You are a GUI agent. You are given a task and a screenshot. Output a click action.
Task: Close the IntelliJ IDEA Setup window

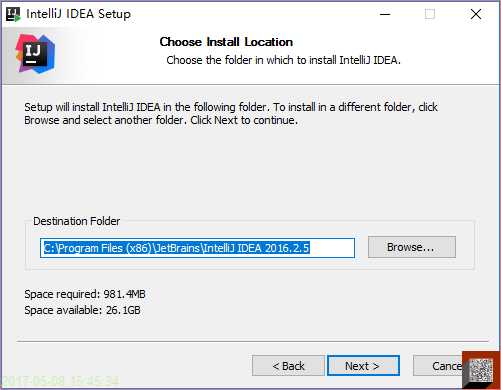coord(476,14)
